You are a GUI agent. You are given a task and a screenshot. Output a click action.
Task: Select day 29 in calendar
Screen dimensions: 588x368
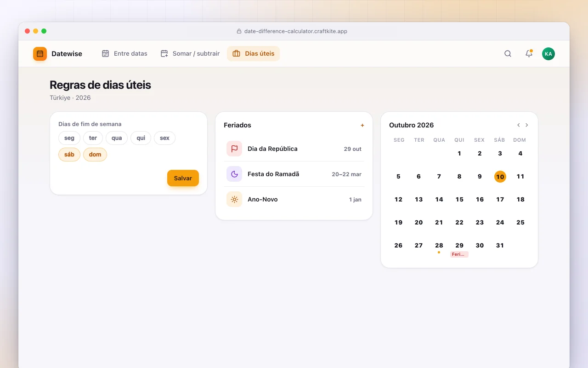(459, 246)
